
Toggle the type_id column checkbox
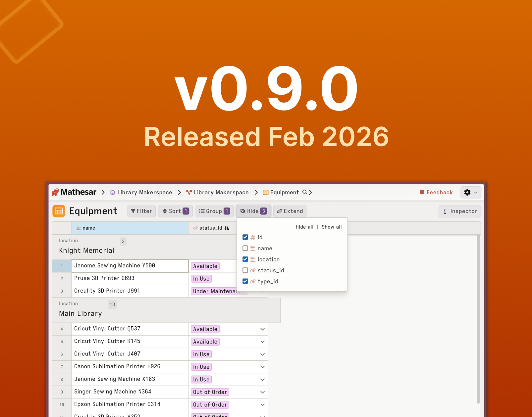245,281
